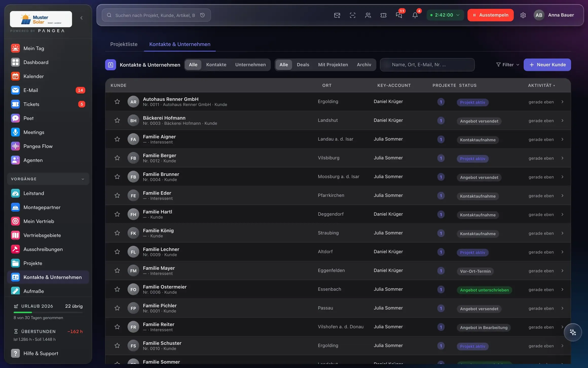Open Anna Bauer user profile
588x368 pixels.
tap(554, 15)
